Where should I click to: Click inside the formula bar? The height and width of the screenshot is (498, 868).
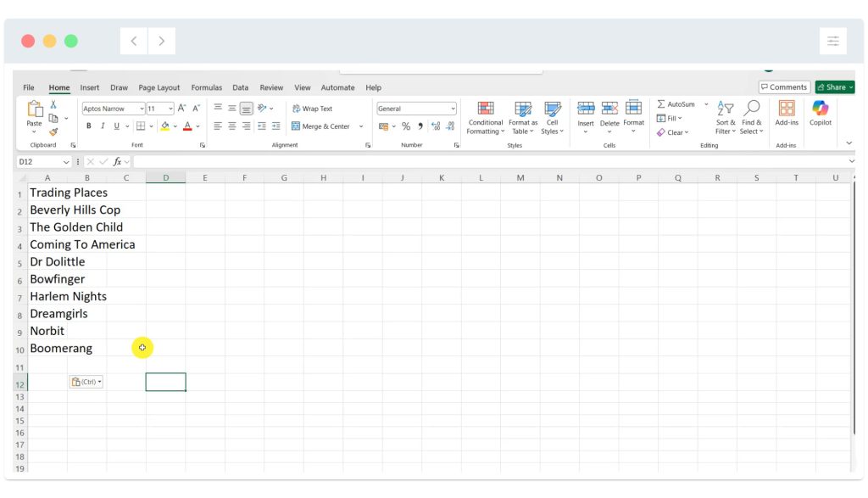[491, 162]
